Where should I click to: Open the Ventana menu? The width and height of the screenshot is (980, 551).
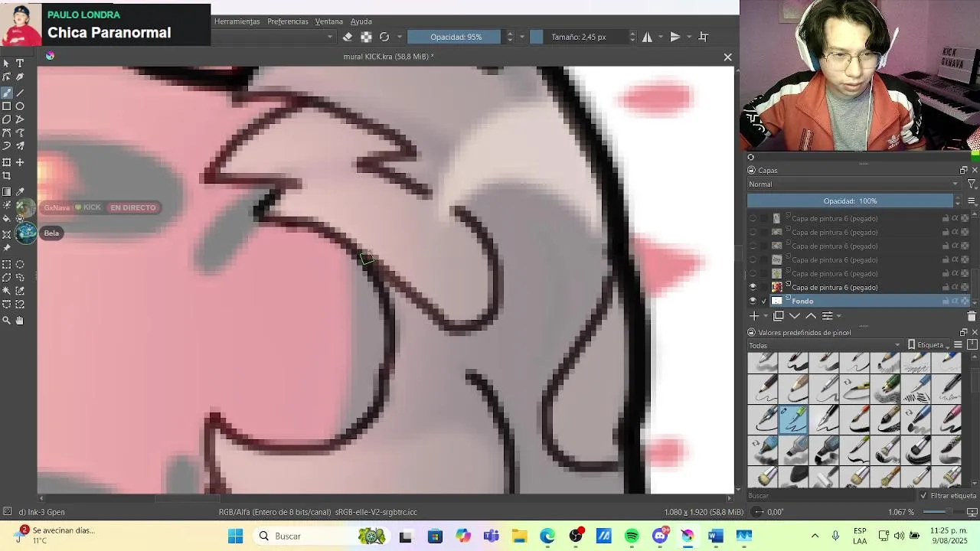329,21
